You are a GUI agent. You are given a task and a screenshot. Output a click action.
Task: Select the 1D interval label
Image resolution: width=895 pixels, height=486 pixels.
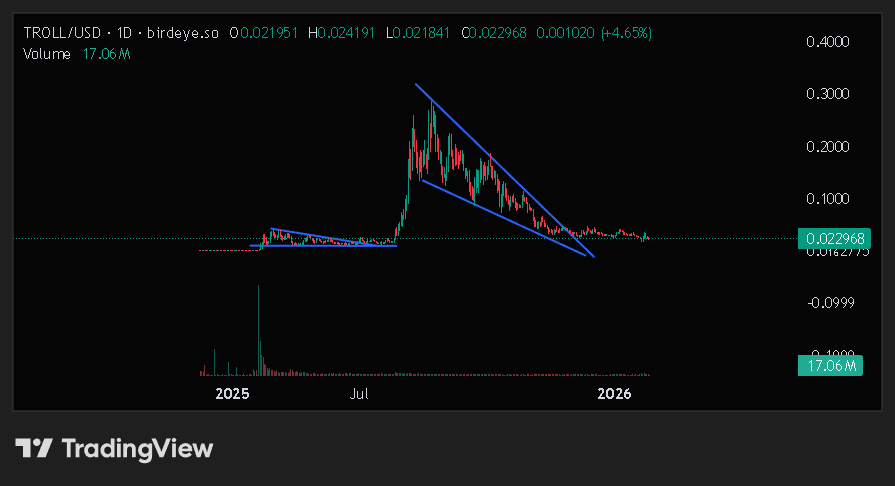coord(124,33)
